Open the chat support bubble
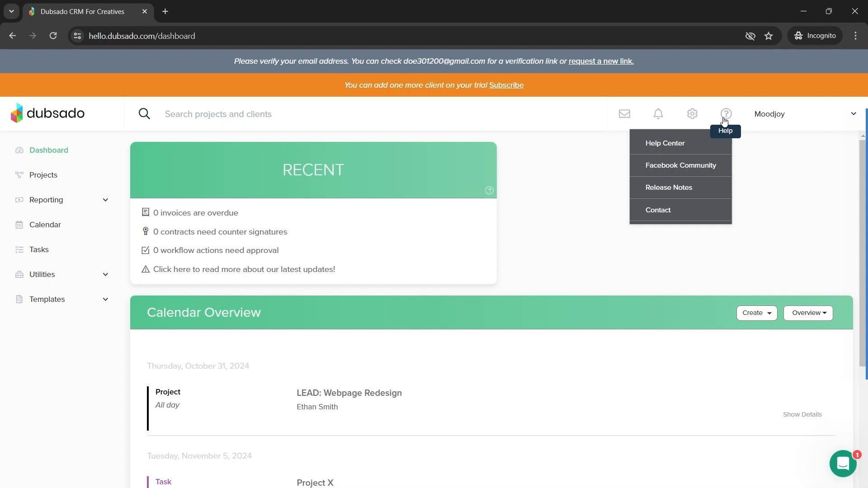This screenshot has height=488, width=868. click(x=843, y=464)
